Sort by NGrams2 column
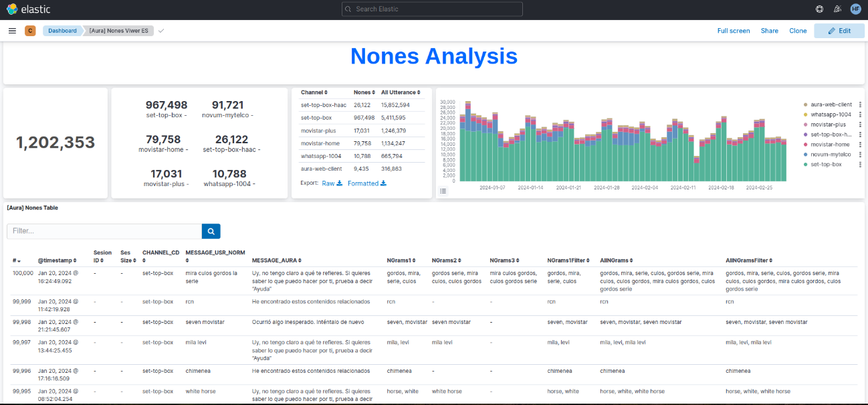 point(447,260)
